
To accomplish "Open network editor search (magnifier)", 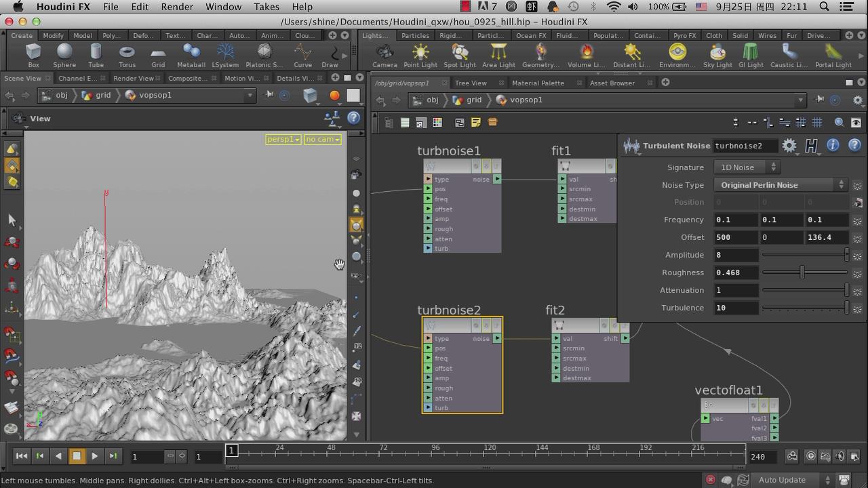I will pyautogui.click(x=839, y=123).
